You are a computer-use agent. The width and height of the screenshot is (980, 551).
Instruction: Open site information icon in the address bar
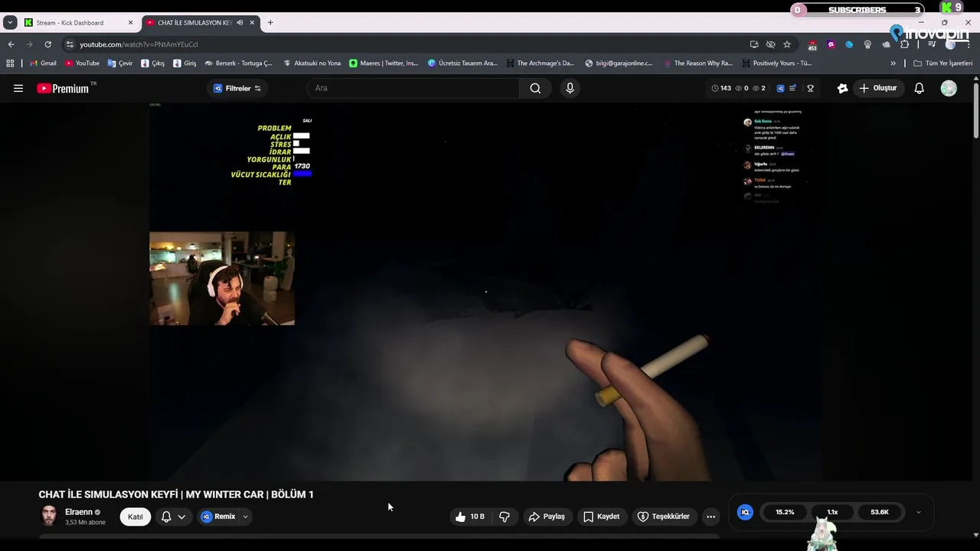pos(70,44)
